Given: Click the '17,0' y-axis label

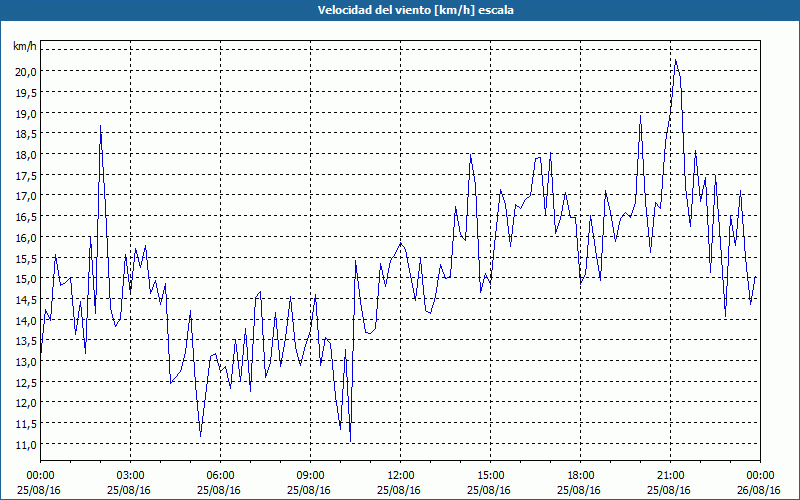Looking at the screenshot, I should pyautogui.click(x=26, y=196).
